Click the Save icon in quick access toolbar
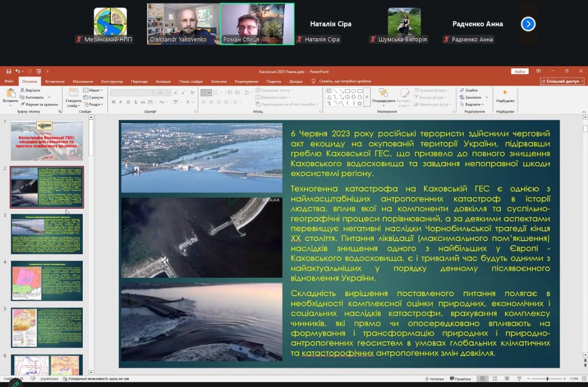Image resolution: width=588 pixels, height=387 pixels. click(9, 71)
